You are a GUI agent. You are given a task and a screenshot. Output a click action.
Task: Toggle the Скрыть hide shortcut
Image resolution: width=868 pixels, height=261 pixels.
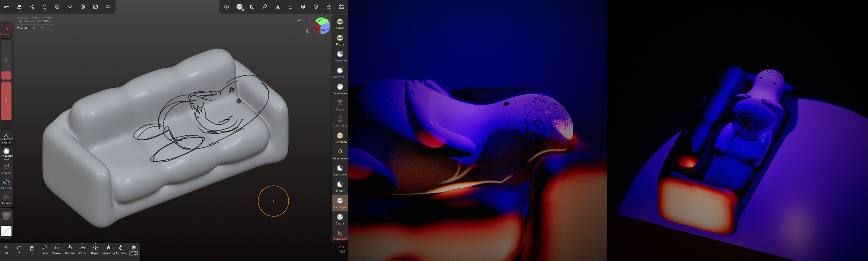pos(6,184)
